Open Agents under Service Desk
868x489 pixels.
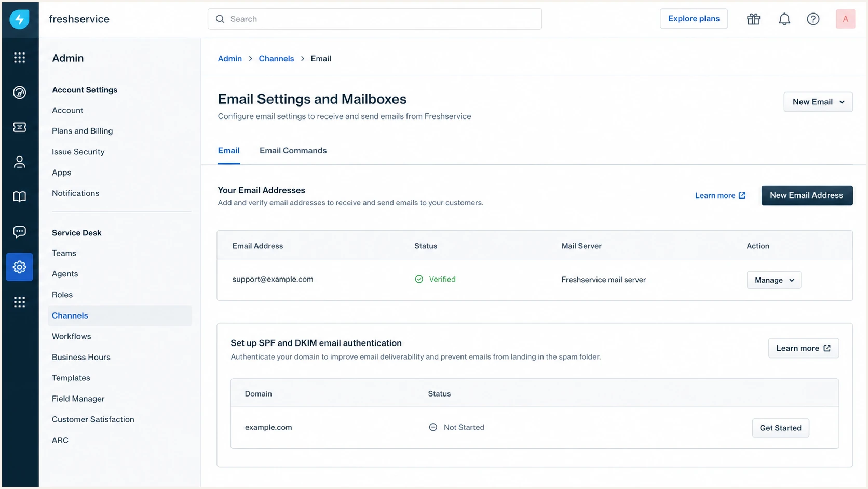65,274
